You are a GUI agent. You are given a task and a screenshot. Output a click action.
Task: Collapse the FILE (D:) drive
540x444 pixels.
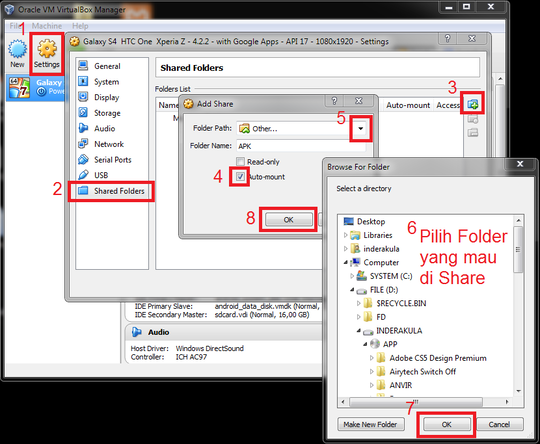(352, 290)
